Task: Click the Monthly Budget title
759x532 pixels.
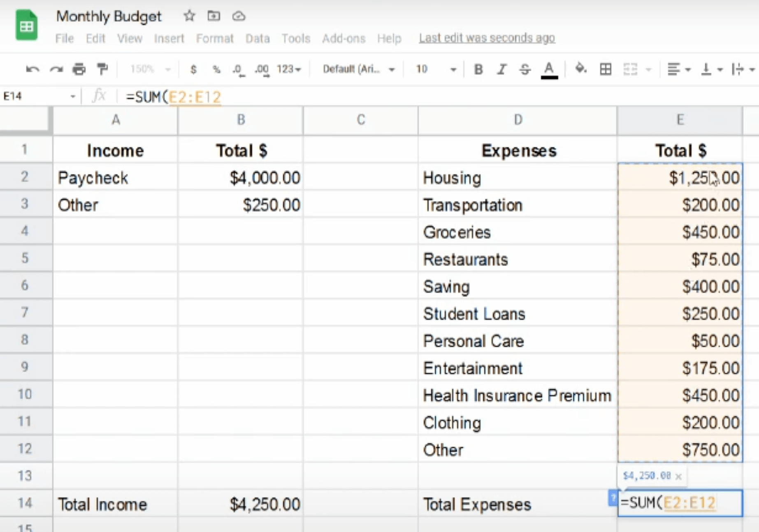Action: click(109, 16)
